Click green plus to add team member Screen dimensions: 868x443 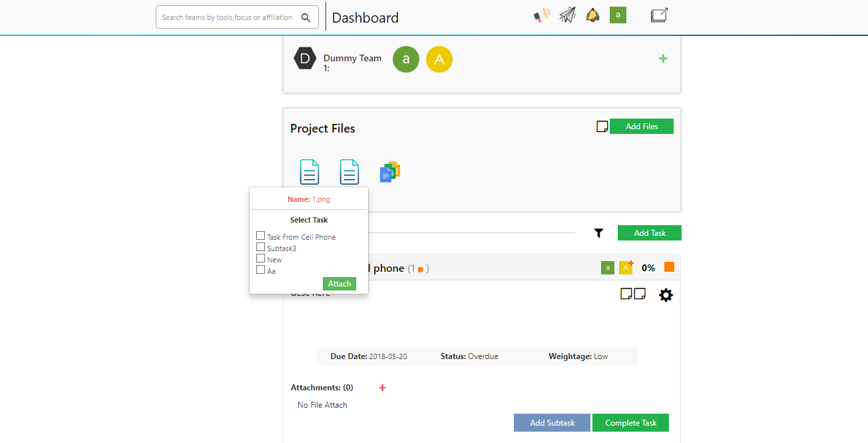click(x=663, y=59)
